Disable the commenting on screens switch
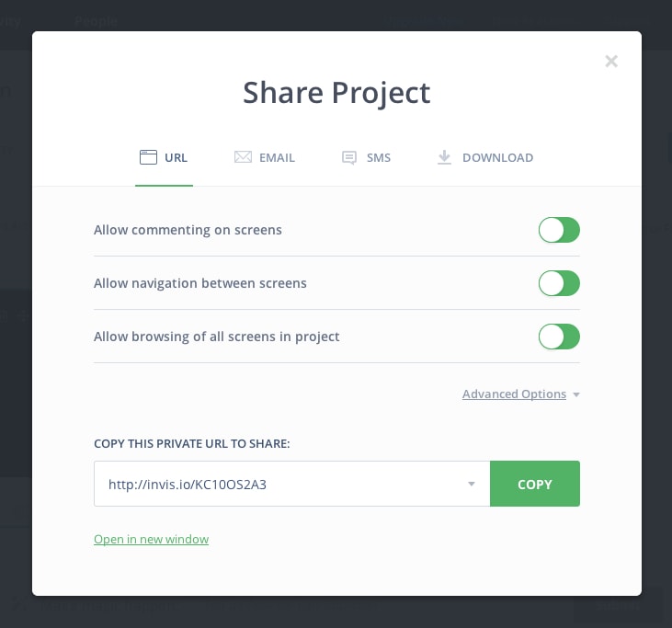 click(559, 230)
